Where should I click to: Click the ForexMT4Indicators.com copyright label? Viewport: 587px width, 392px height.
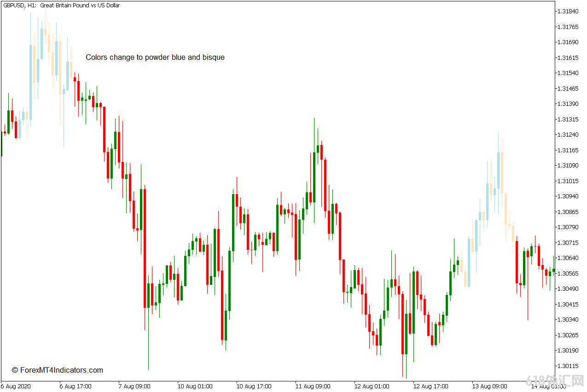(x=58, y=370)
